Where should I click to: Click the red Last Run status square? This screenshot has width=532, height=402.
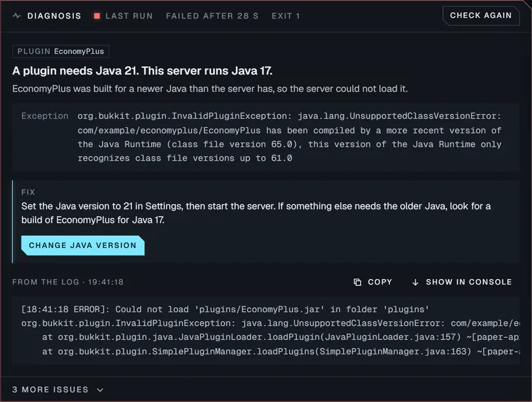click(97, 16)
